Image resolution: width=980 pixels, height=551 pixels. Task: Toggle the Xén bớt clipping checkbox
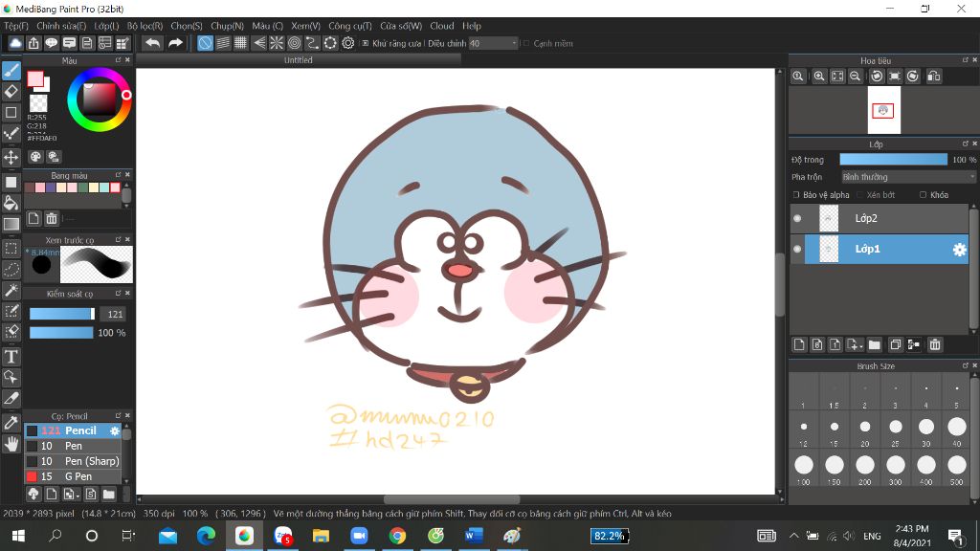click(x=860, y=195)
